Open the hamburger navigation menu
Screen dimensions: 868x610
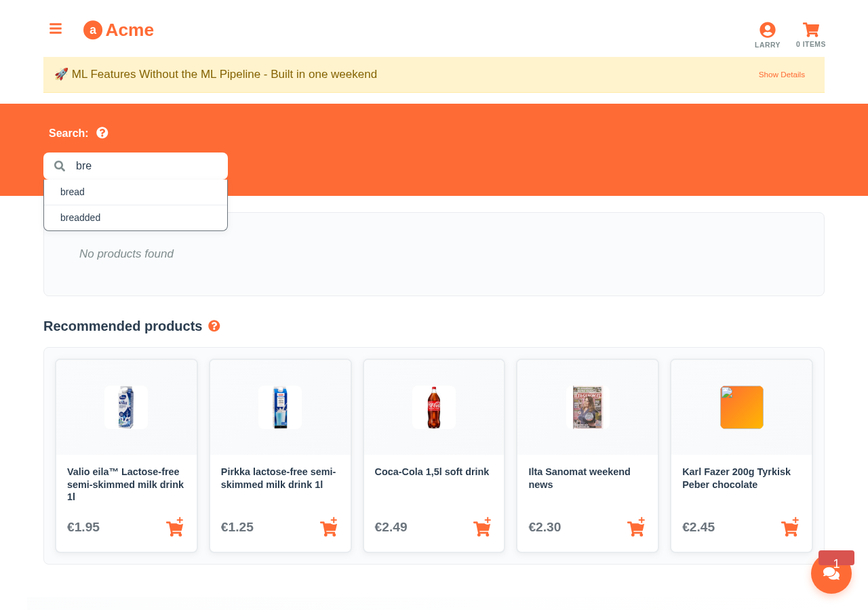click(x=56, y=29)
